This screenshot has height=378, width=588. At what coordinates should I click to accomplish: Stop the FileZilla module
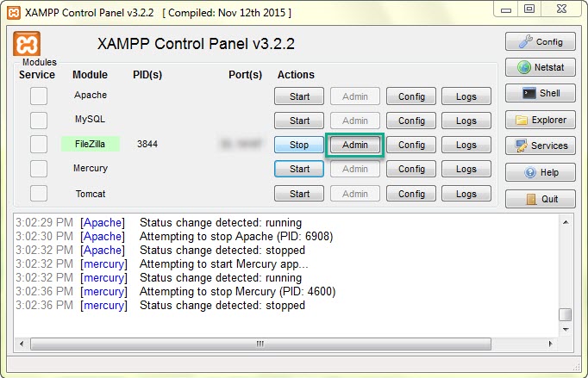[x=299, y=145]
